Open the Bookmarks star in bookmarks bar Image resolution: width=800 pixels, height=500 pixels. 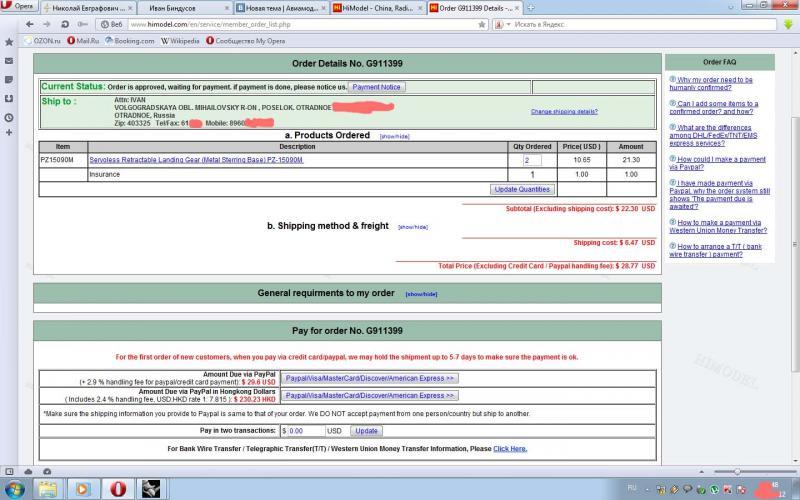[9, 41]
